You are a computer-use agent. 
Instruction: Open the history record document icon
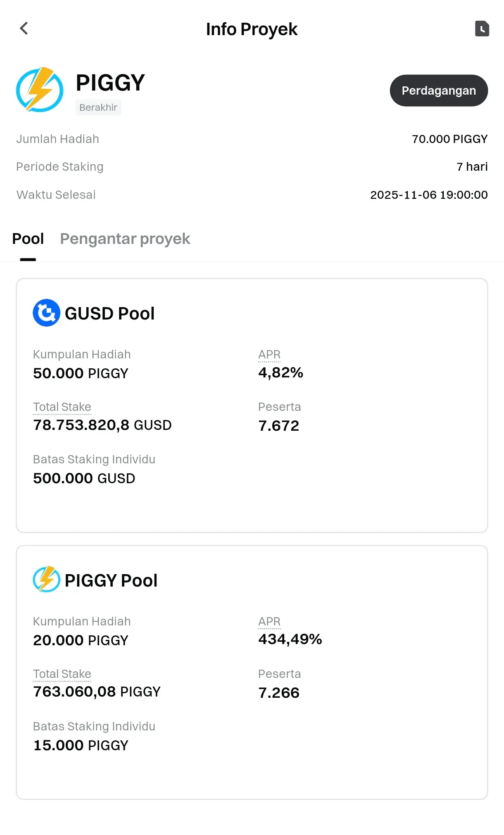pos(482,29)
